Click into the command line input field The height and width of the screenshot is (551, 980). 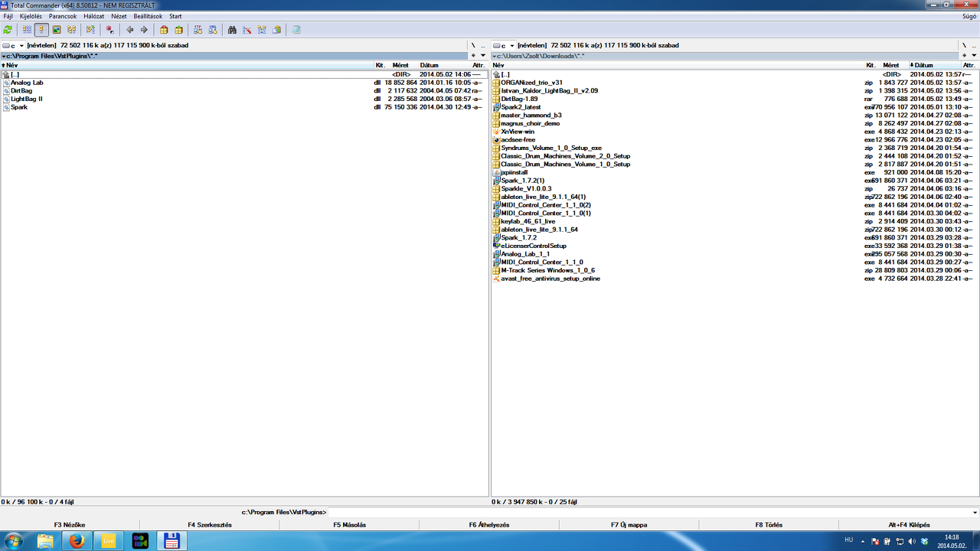click(x=649, y=513)
